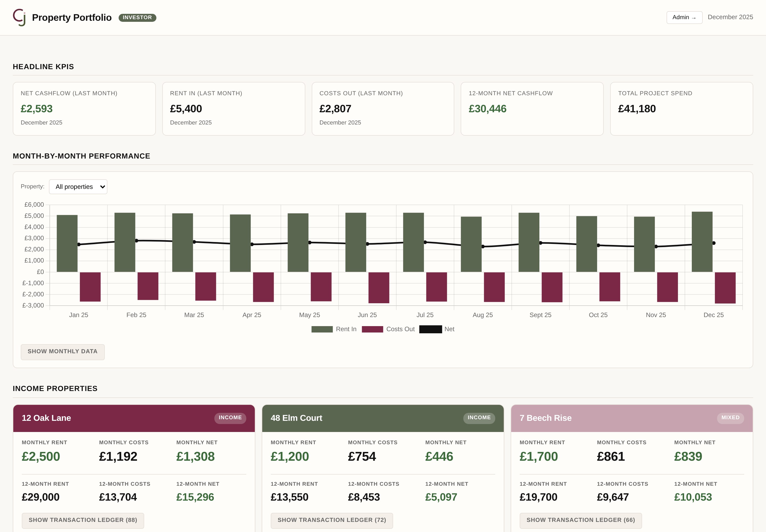Show transaction ledger for 7 Beech Rise
This screenshot has width=766, height=532.
581,520
